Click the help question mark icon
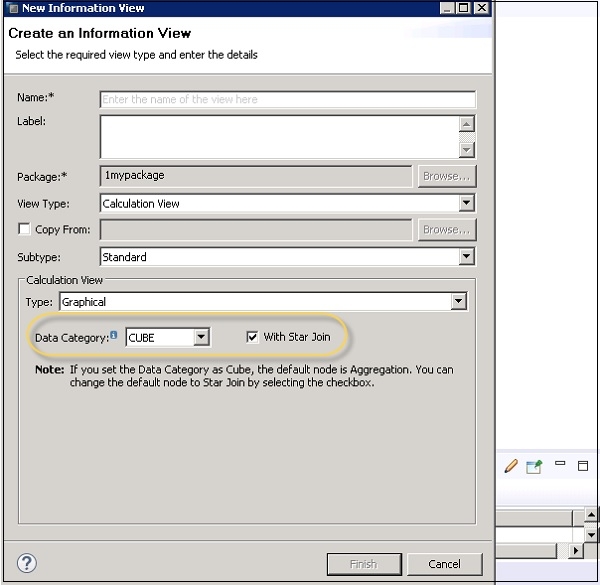The image size is (600, 585). point(28,563)
